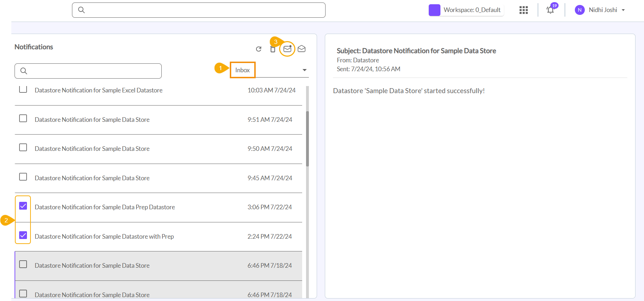The image size is (644, 301).
Task: Open the apps grid launcher
Action: tap(523, 10)
